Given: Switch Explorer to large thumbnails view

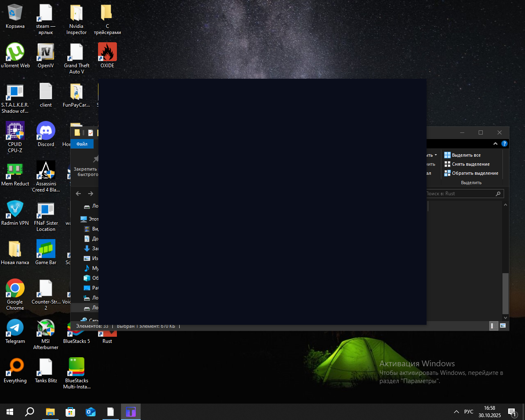Looking at the screenshot, I should (x=503, y=326).
